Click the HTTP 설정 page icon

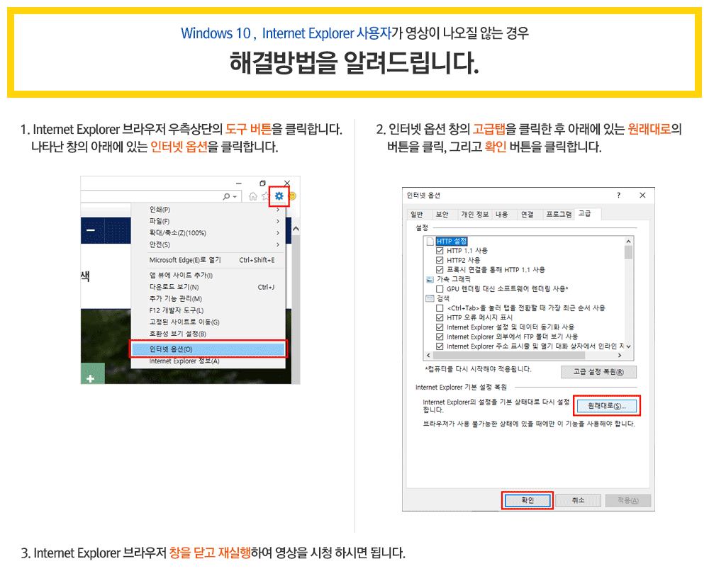pyautogui.click(x=430, y=242)
